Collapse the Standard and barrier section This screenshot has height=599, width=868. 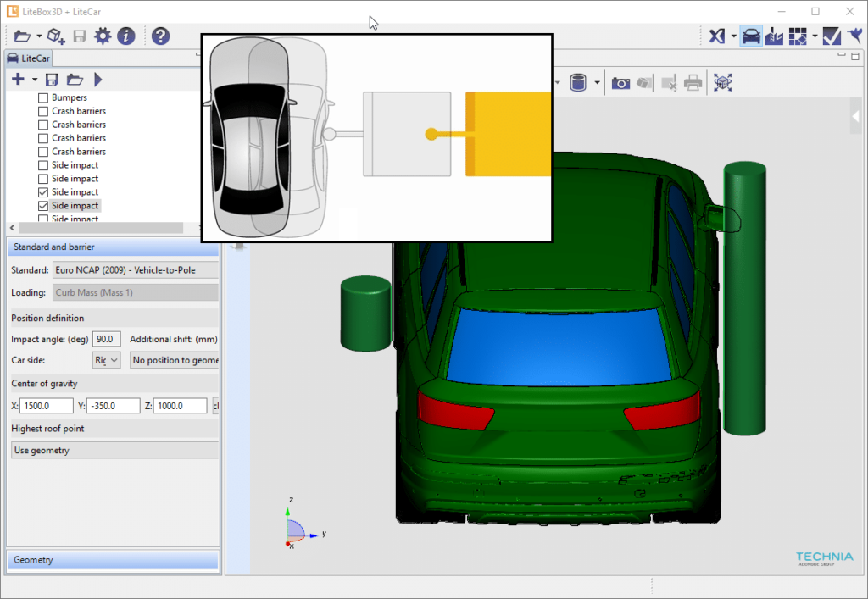[x=113, y=247]
